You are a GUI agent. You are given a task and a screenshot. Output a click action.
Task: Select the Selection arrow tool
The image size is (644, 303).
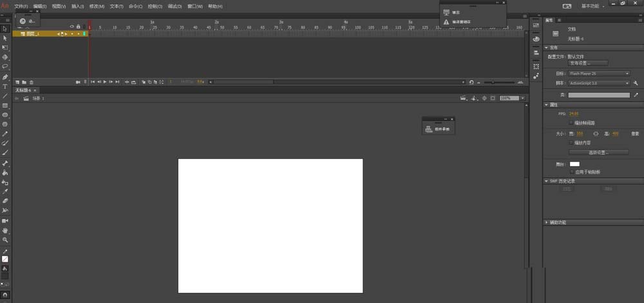click(5, 29)
